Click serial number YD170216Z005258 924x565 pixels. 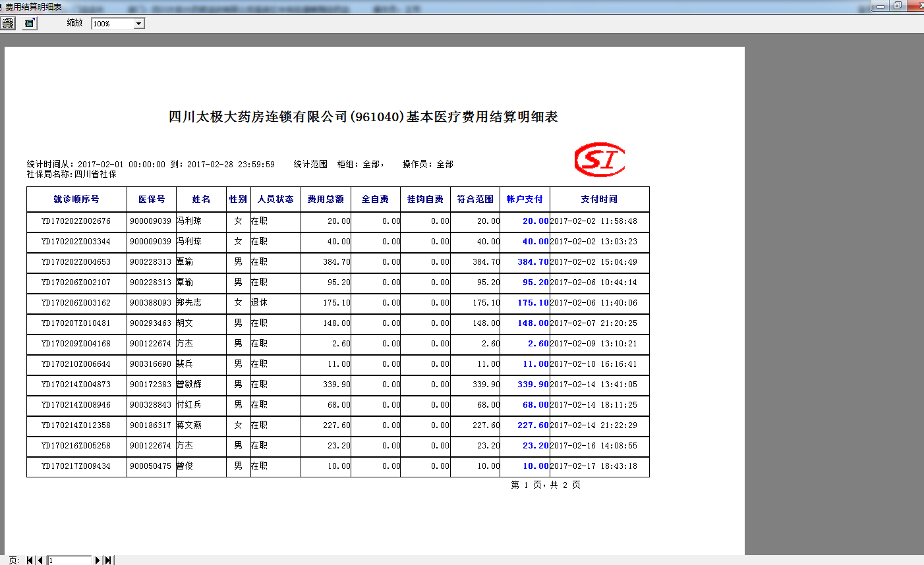[76, 446]
